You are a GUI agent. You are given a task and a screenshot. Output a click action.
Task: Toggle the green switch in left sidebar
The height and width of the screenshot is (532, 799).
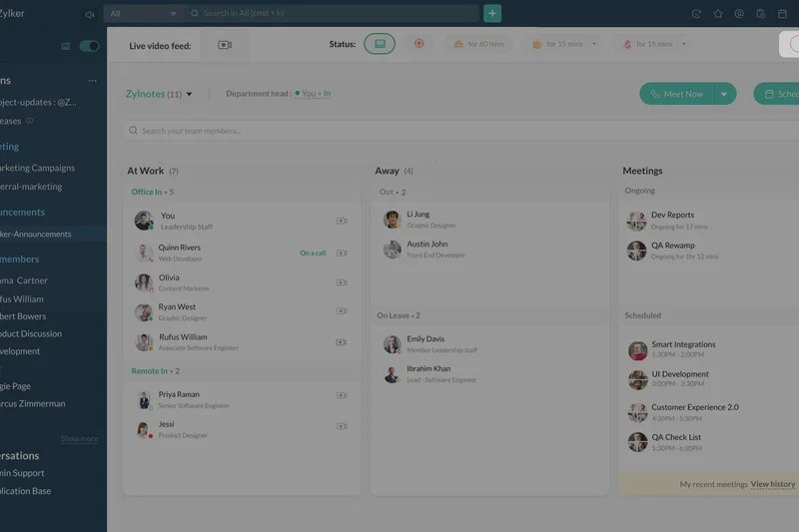(x=89, y=46)
